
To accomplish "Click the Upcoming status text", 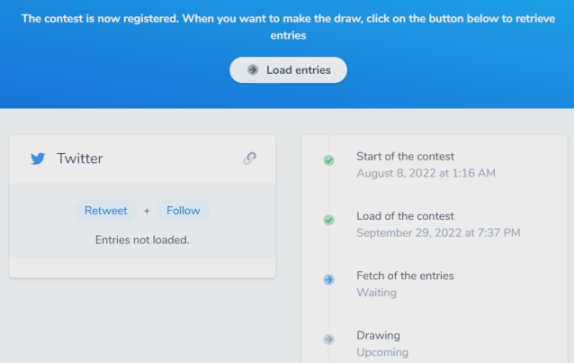I will pyautogui.click(x=383, y=352).
